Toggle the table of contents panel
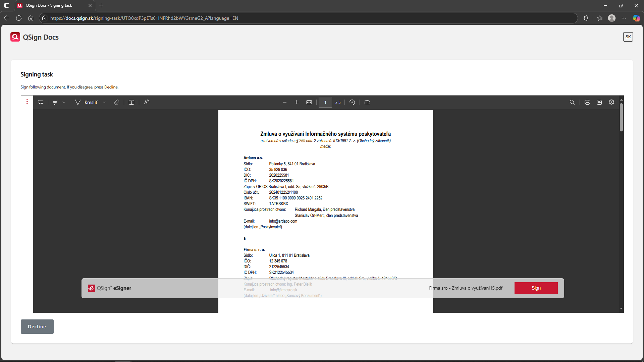This screenshot has width=644, height=362. [41, 102]
